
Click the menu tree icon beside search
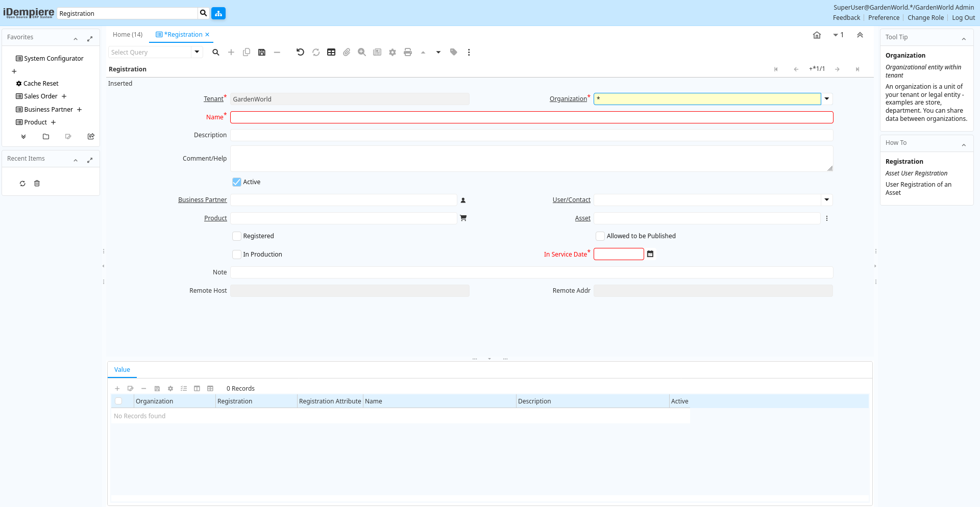218,13
